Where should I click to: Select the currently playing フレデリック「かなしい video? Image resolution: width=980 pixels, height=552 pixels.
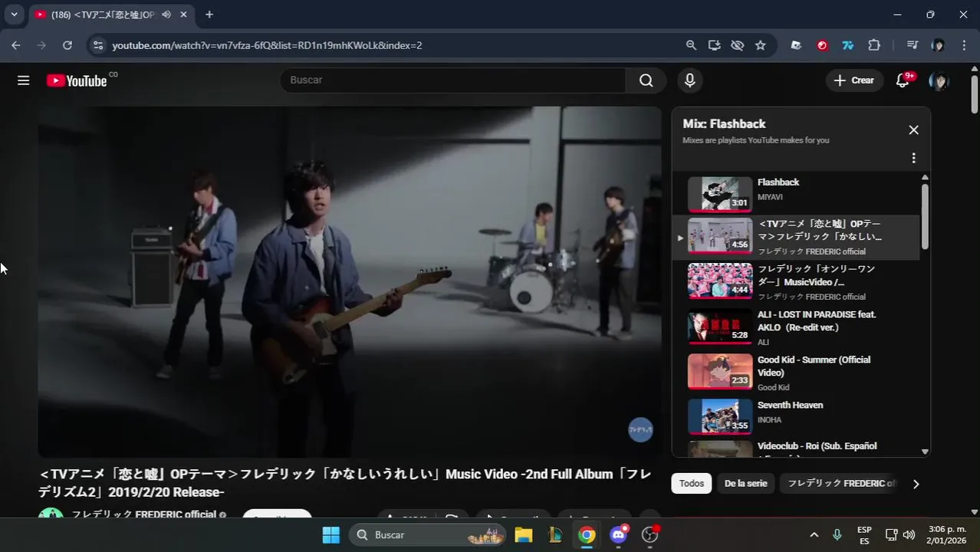coord(796,237)
